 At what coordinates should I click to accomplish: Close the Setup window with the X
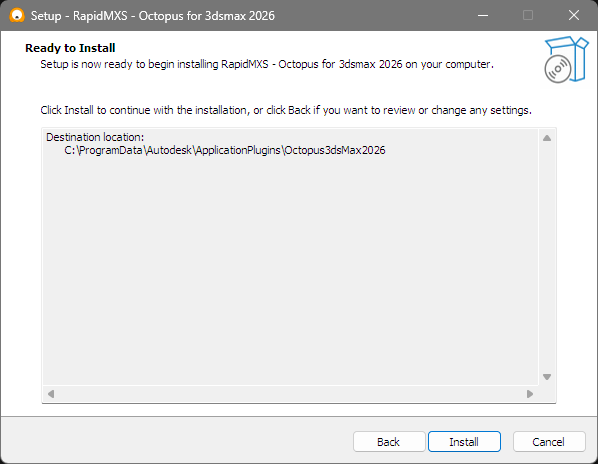(574, 16)
